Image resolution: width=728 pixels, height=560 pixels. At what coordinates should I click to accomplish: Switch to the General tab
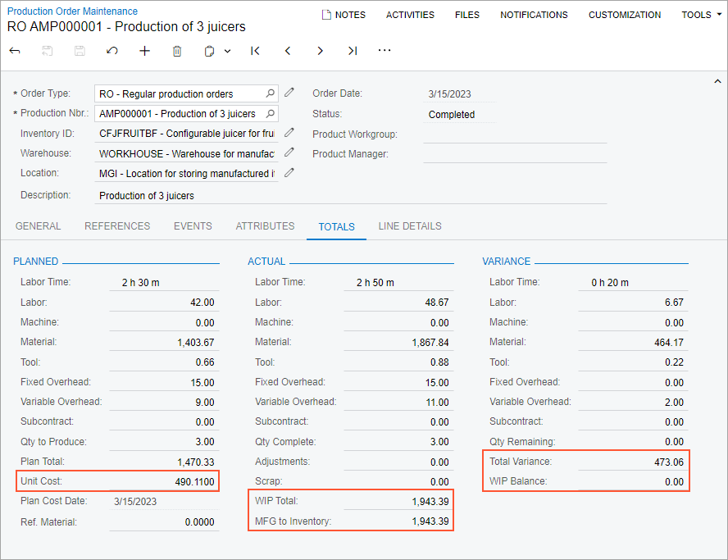pyautogui.click(x=39, y=226)
